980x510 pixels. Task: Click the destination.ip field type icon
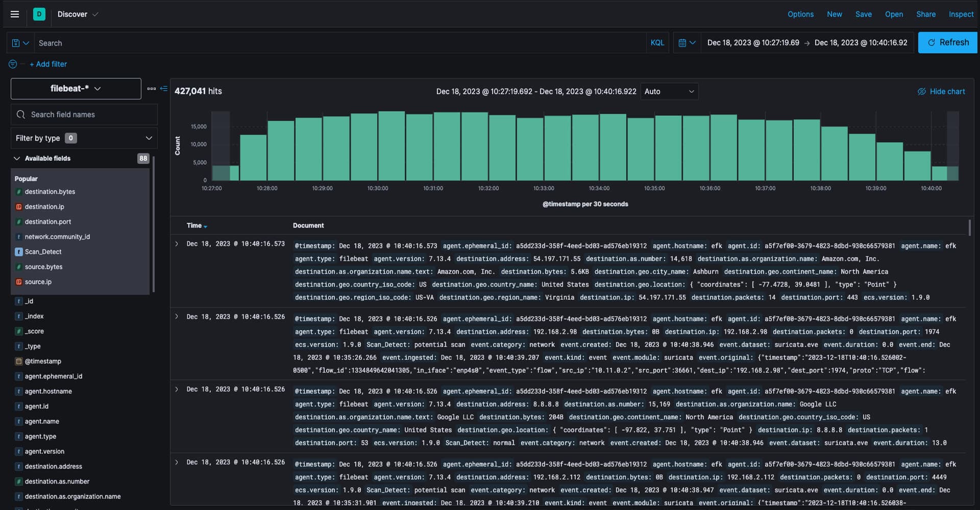(19, 207)
